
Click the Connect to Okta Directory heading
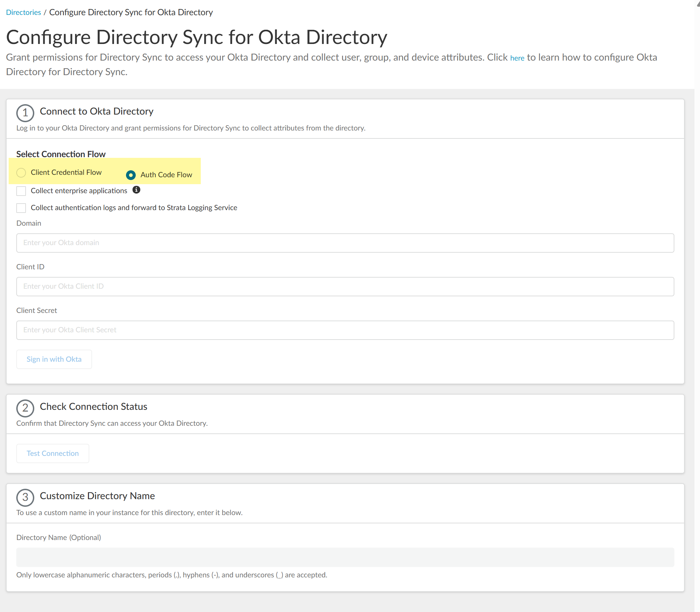(x=97, y=111)
